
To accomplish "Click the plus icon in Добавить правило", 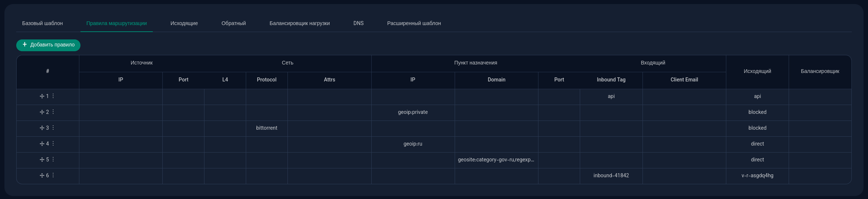I will click(25, 45).
